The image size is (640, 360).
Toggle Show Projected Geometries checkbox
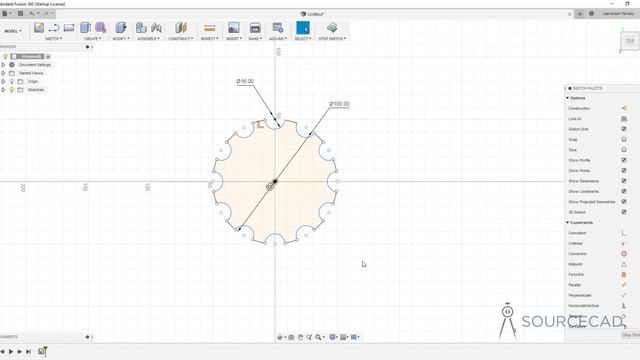tap(624, 202)
